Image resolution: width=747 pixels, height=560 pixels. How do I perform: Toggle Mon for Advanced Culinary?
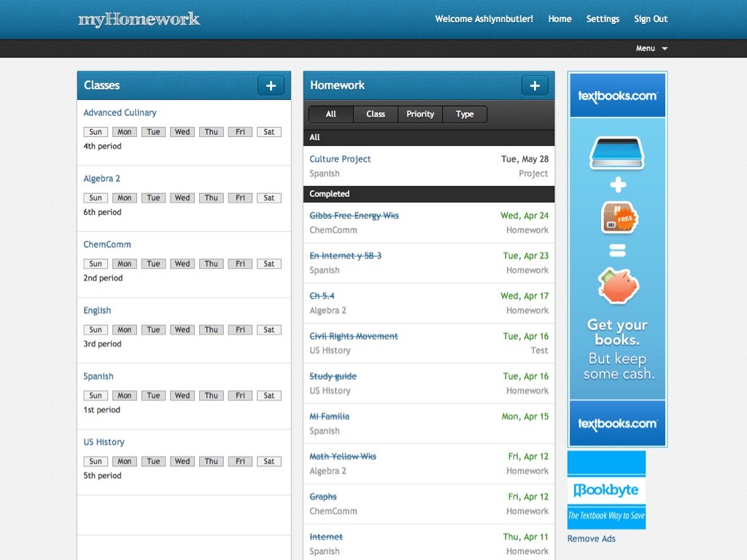point(125,132)
